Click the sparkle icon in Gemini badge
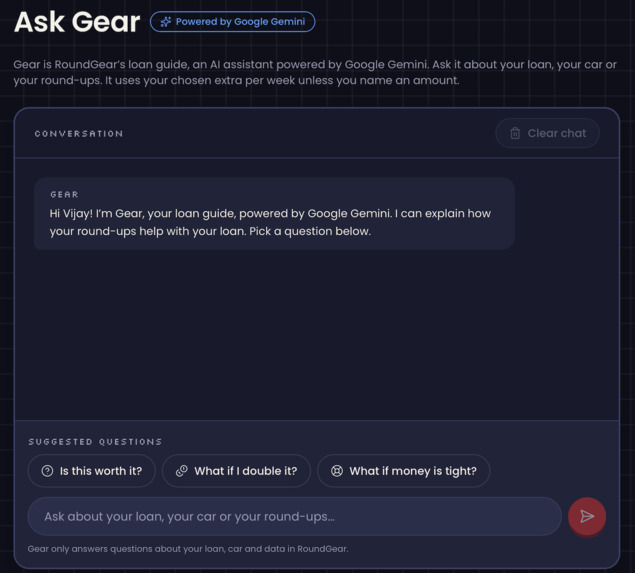Image resolution: width=635 pixels, height=573 pixels. [x=166, y=22]
